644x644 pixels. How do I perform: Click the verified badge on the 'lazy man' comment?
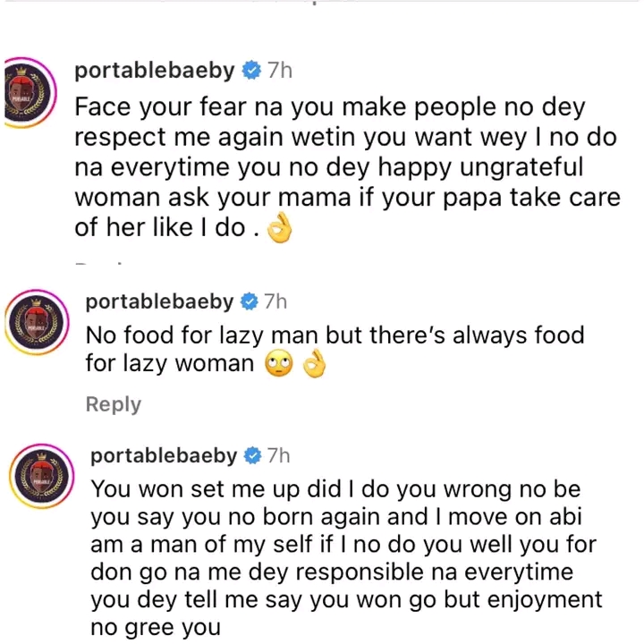(247, 302)
